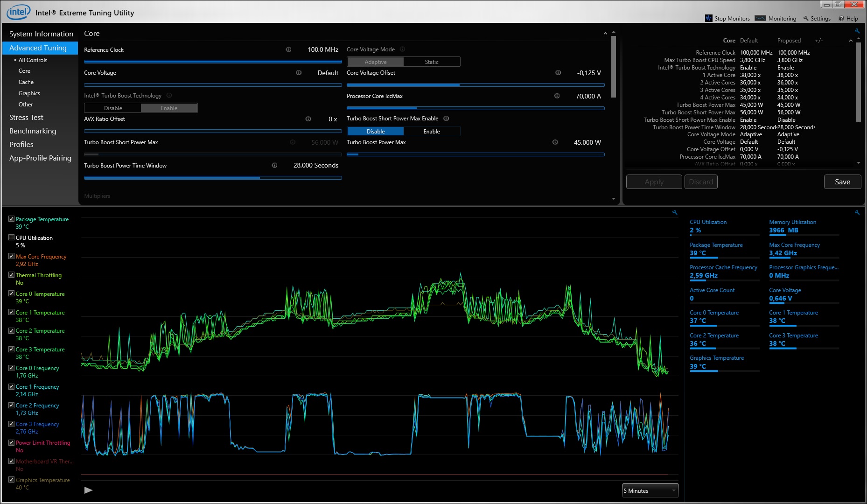Select Advanced Tuning section
867x504 pixels.
pyautogui.click(x=40, y=48)
